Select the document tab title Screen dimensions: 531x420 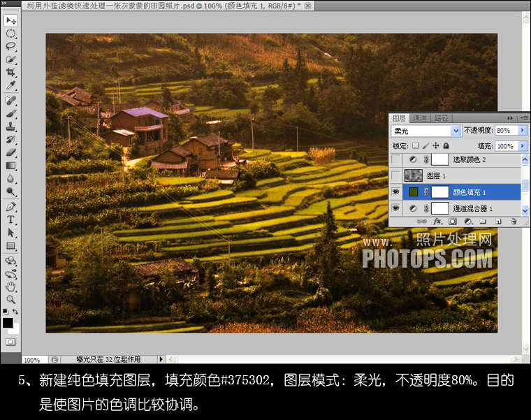(x=163, y=6)
